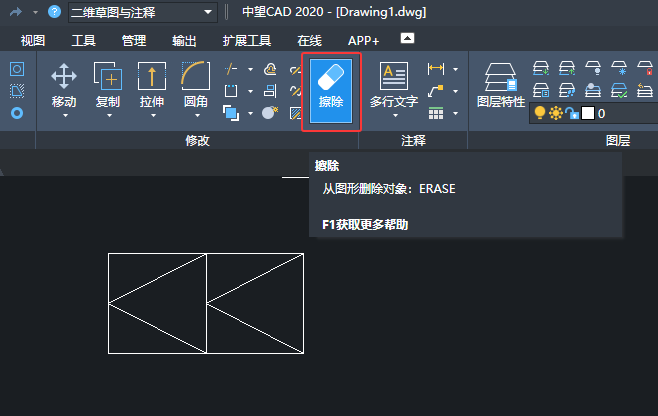Screen dimensions: 658x416
Task: Click the 修改 panel title
Action: pyautogui.click(x=197, y=141)
